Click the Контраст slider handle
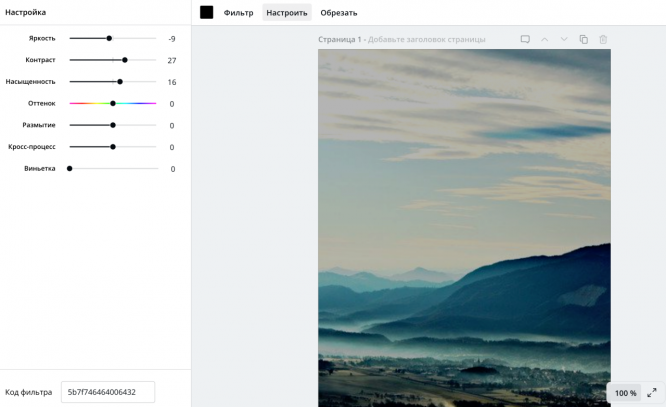 (x=125, y=60)
